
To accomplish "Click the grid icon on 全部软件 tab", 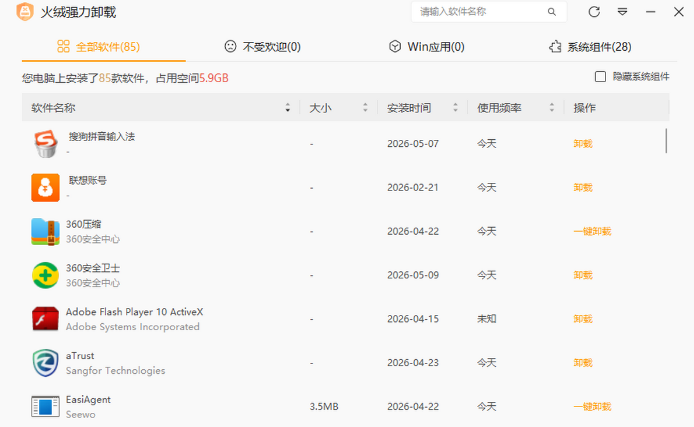I will (63, 46).
